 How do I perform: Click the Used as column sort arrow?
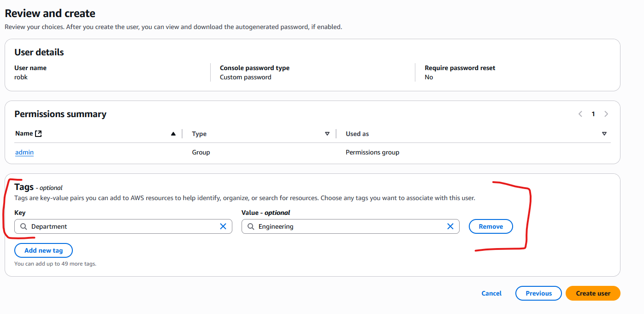pyautogui.click(x=604, y=134)
